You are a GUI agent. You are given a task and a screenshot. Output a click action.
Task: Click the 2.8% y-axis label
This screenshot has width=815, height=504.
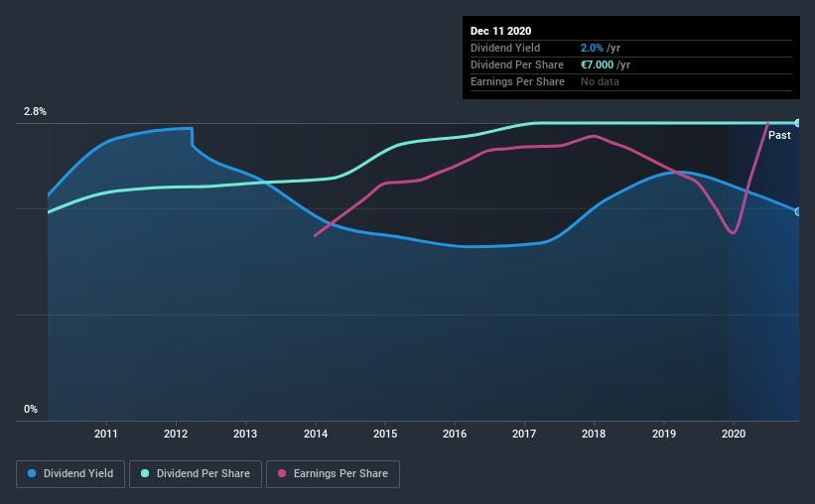point(35,112)
